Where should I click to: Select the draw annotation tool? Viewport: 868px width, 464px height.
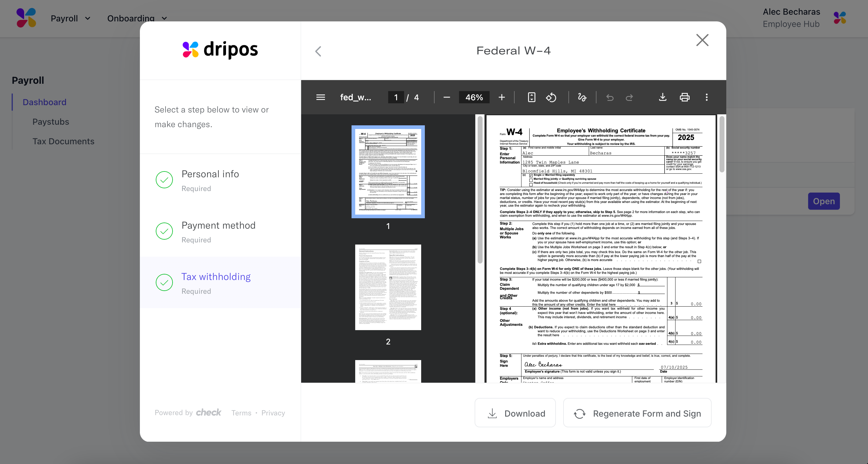tap(582, 98)
